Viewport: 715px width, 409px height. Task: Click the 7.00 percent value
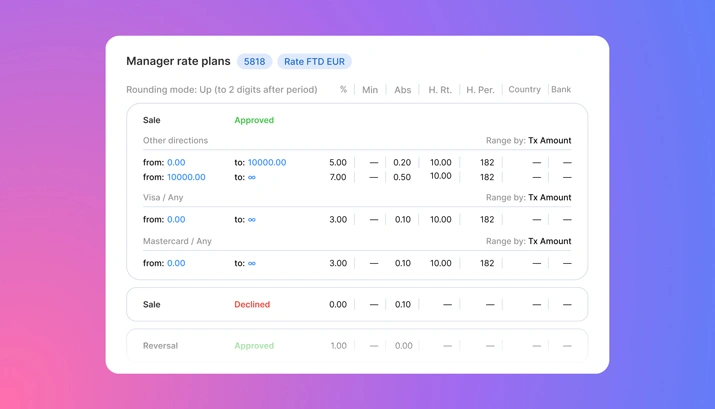[338, 177]
